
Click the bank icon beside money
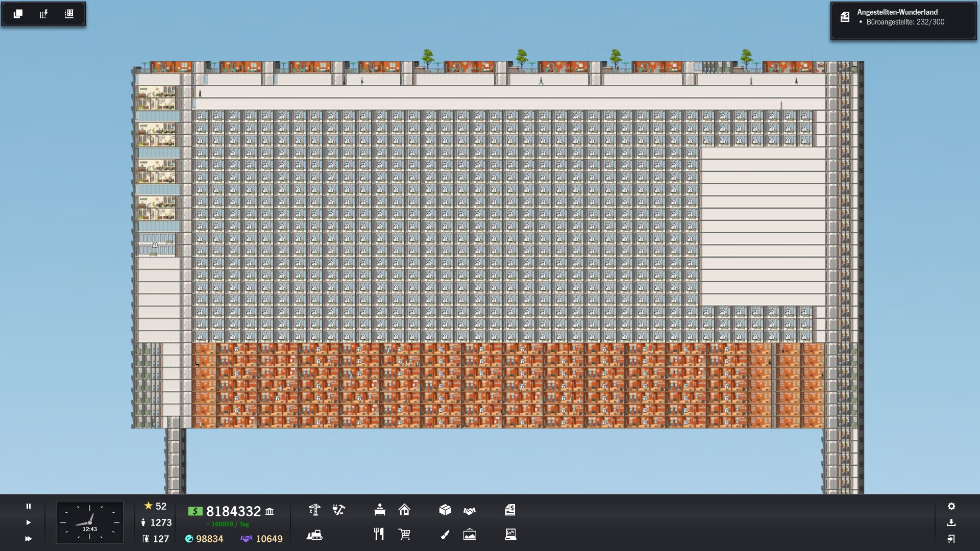pos(269,511)
